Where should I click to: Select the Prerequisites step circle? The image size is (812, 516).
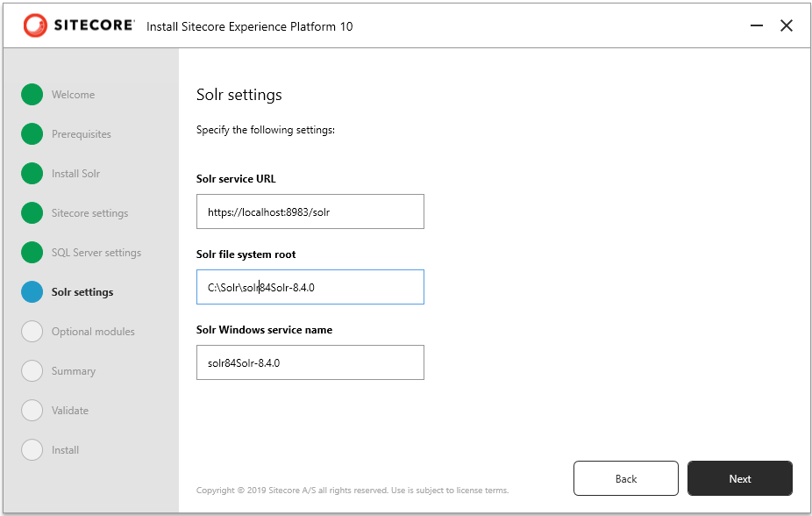coord(32,133)
